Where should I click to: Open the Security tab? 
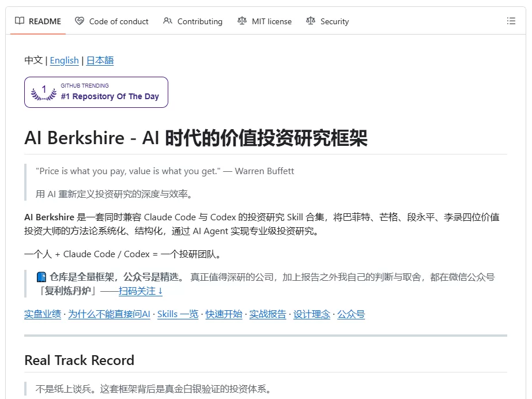point(327,21)
